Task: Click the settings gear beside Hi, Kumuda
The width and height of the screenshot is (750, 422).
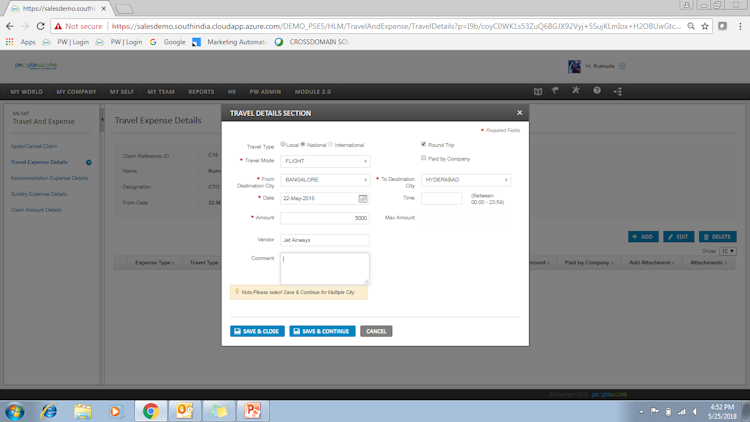Action: [622, 66]
